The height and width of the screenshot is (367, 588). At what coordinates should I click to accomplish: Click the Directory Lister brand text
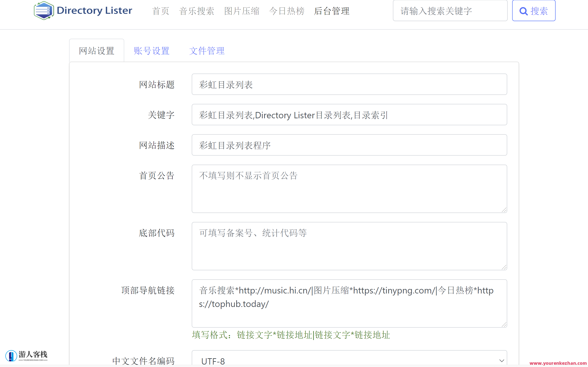coord(94,10)
